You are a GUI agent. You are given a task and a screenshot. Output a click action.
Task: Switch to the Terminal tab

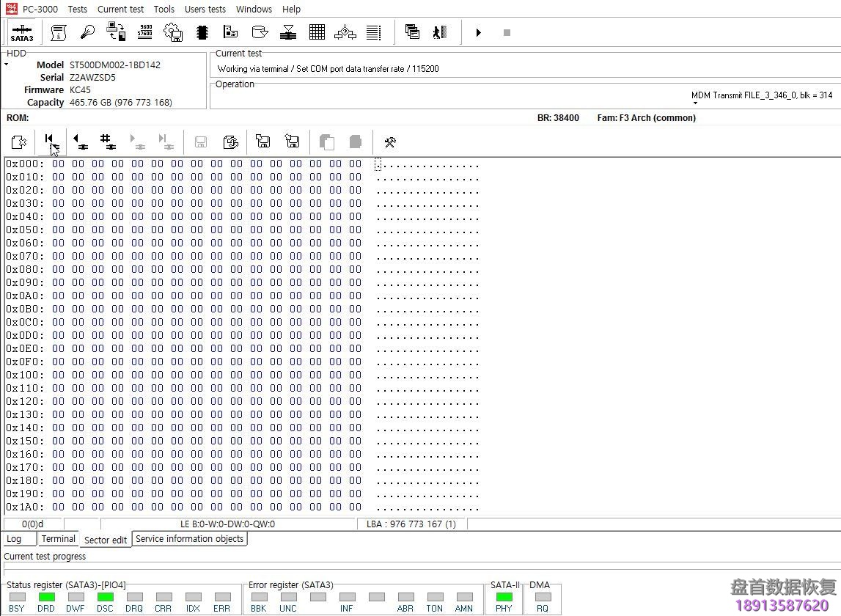(x=58, y=538)
